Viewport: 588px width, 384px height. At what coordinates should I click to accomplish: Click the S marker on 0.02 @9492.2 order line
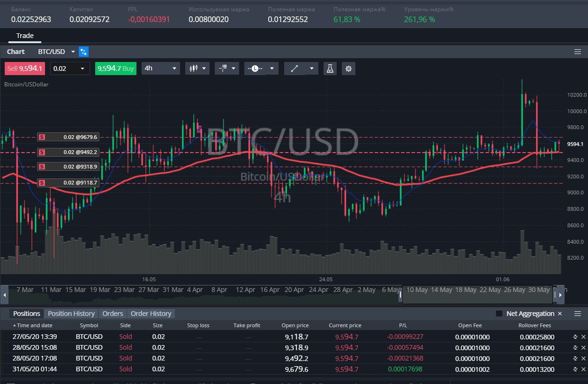point(42,152)
